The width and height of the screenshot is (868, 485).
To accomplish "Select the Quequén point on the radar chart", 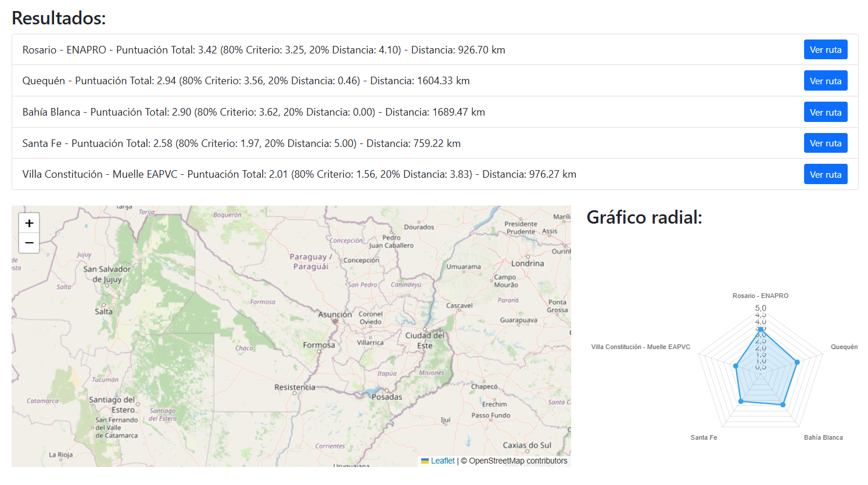I will click(797, 362).
